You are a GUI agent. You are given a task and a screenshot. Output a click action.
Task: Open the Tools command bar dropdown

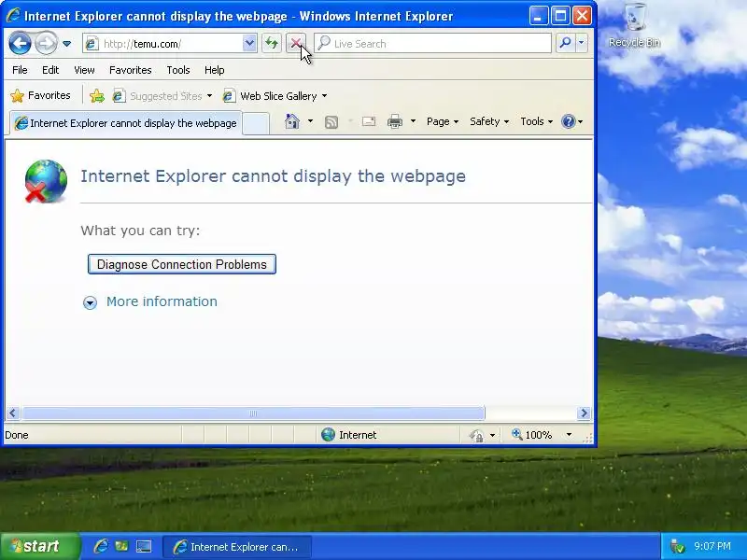coord(536,122)
